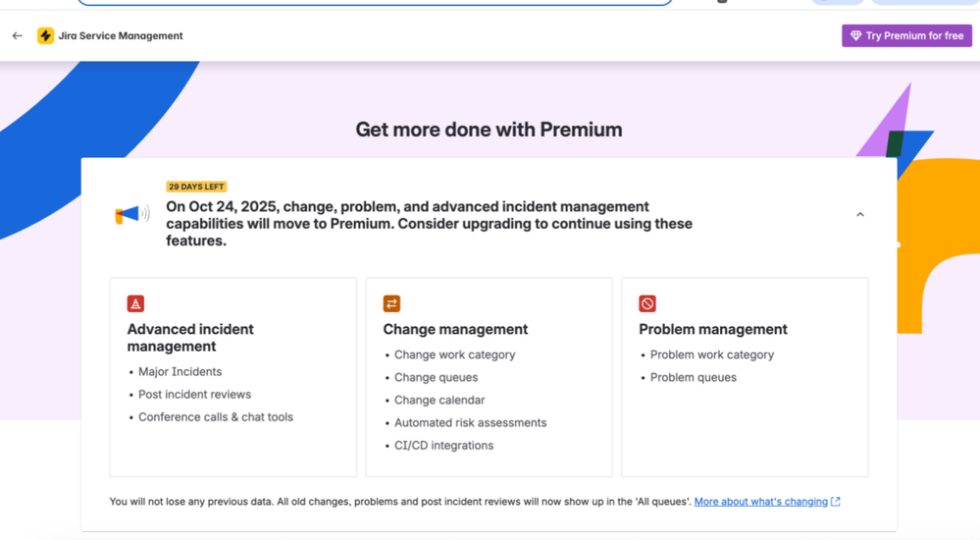The height and width of the screenshot is (540, 980).
Task: Click the Jira Service Management title text
Action: [x=121, y=35]
